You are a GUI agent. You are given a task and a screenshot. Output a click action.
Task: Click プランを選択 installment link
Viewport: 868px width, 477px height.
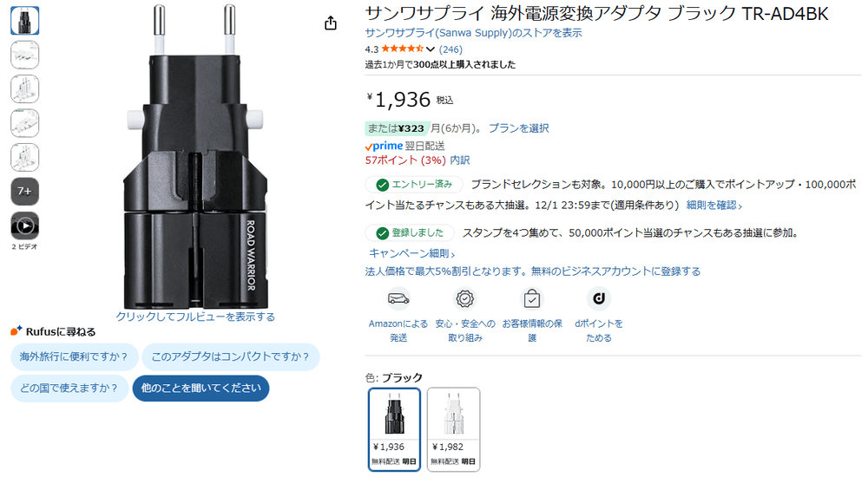[519, 128]
